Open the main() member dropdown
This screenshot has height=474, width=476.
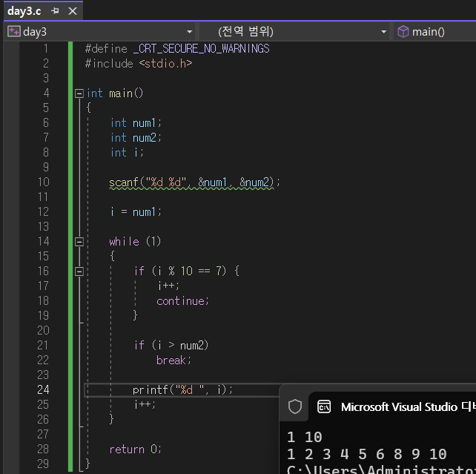[x=436, y=32]
